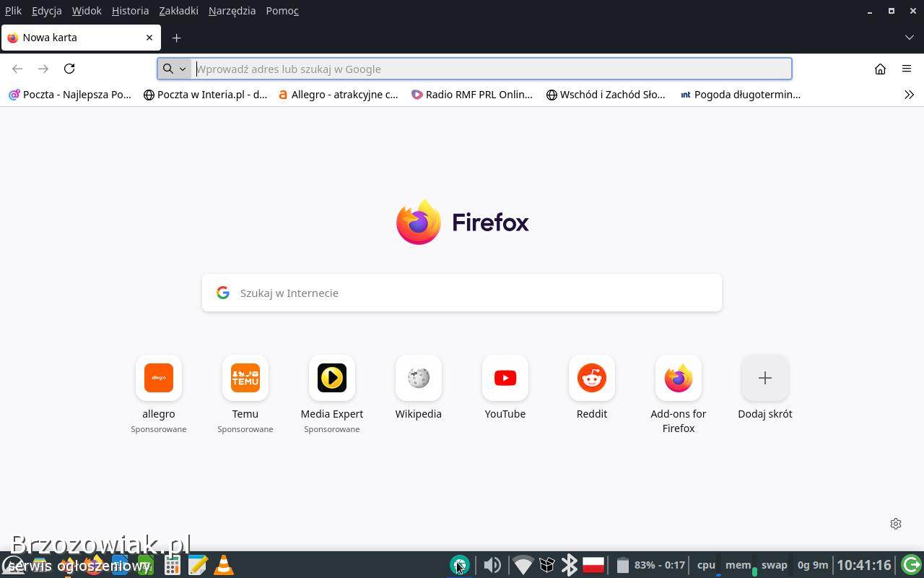
Task: Click the Szukaj w Internecie search box
Action: pyautogui.click(x=462, y=293)
